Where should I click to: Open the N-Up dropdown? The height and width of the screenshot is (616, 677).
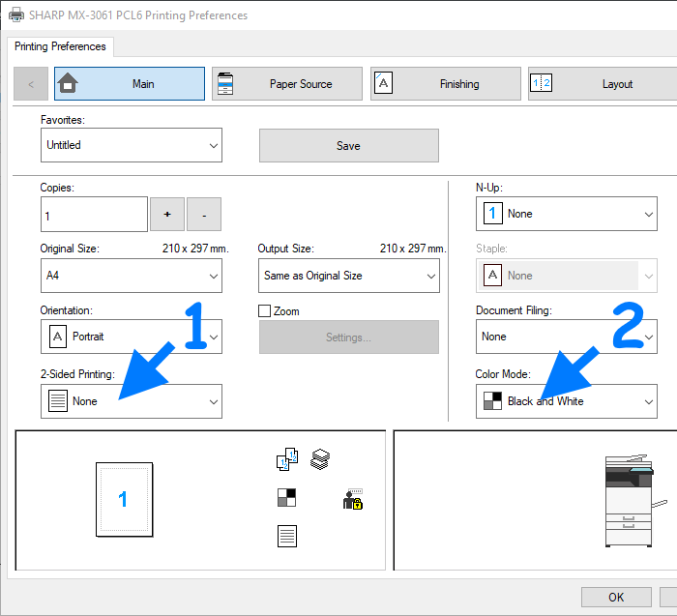coord(567,214)
